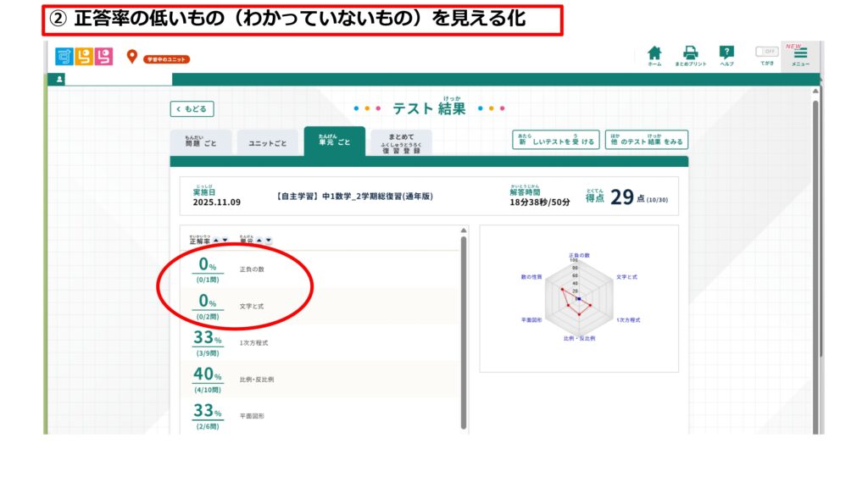Toggle the てがき handwriting switch
The image size is (868, 488).
pyautogui.click(x=766, y=52)
